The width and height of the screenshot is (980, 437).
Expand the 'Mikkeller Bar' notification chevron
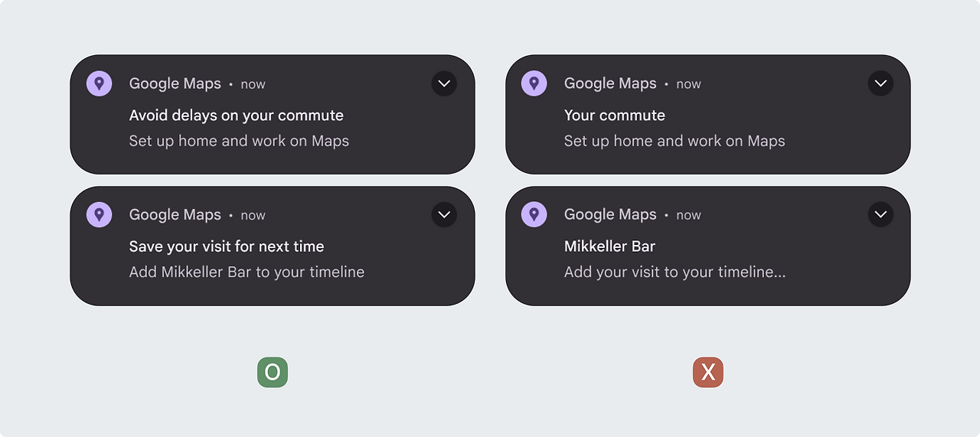[x=880, y=214]
